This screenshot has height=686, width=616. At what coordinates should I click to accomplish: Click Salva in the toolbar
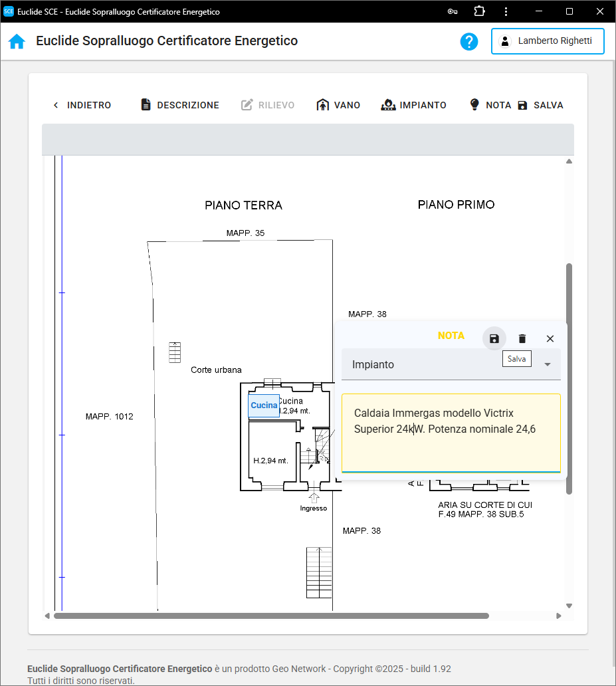point(540,105)
